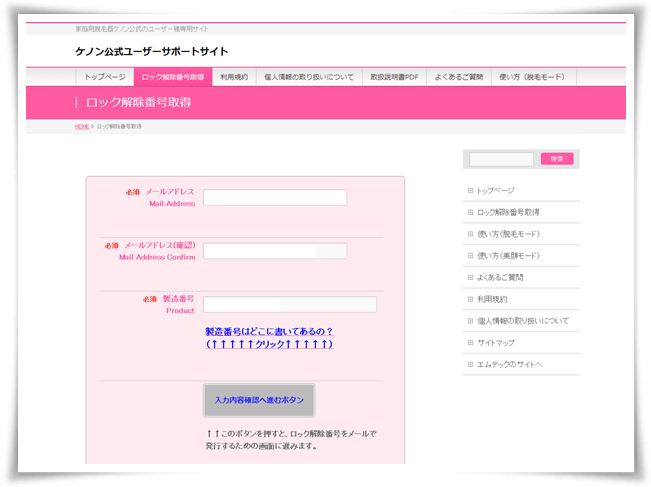Focus the メールアドレス Mail Address field
651x487 pixels.
point(275,197)
